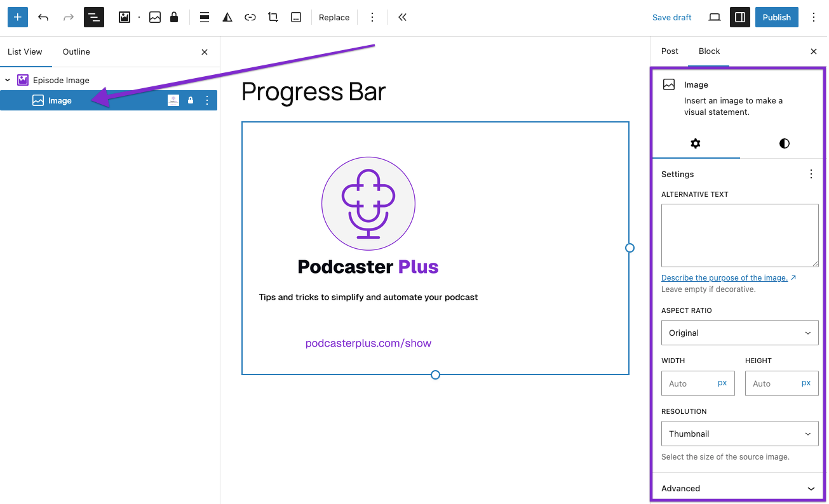Switch to the Block tab
Image resolution: width=829 pixels, height=504 pixels.
tap(709, 51)
